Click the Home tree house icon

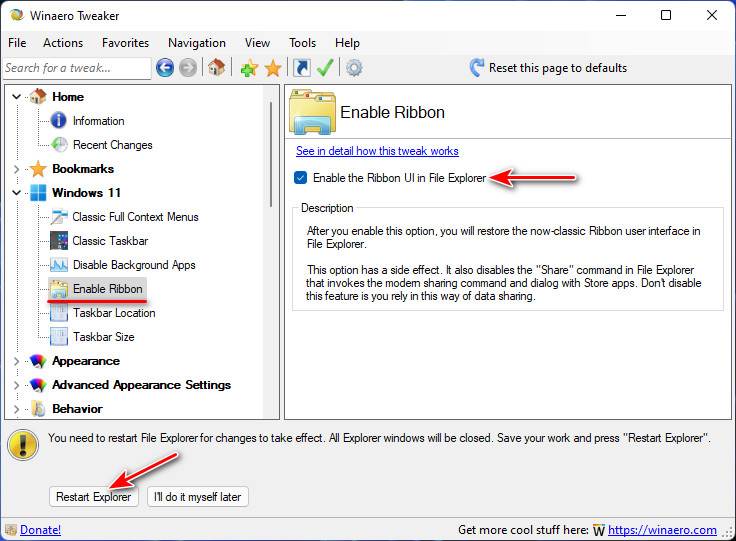pyautogui.click(x=38, y=97)
